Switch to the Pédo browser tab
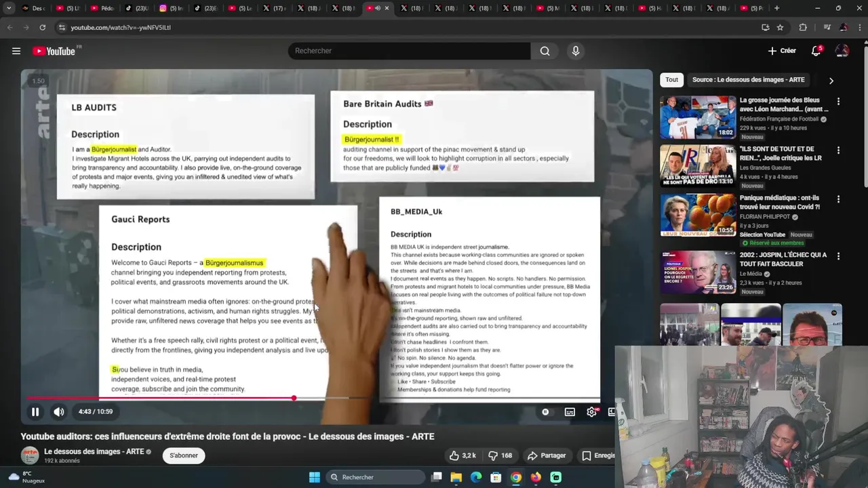 [102, 8]
